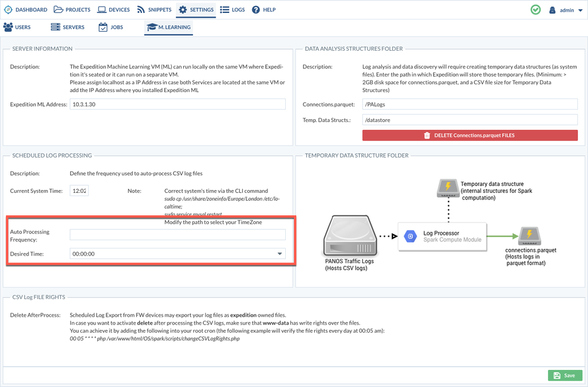Go to the Projects section
The image size is (588, 387).
[x=72, y=10]
